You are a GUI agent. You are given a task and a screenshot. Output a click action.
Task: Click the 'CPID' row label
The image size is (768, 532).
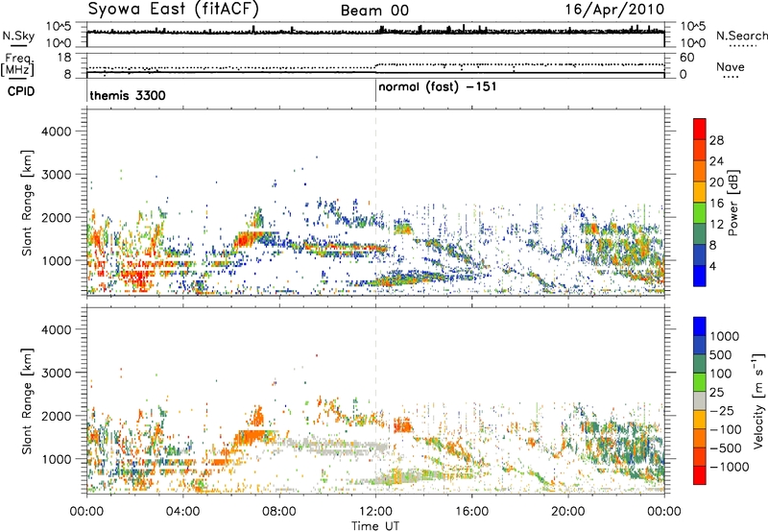pos(21,91)
